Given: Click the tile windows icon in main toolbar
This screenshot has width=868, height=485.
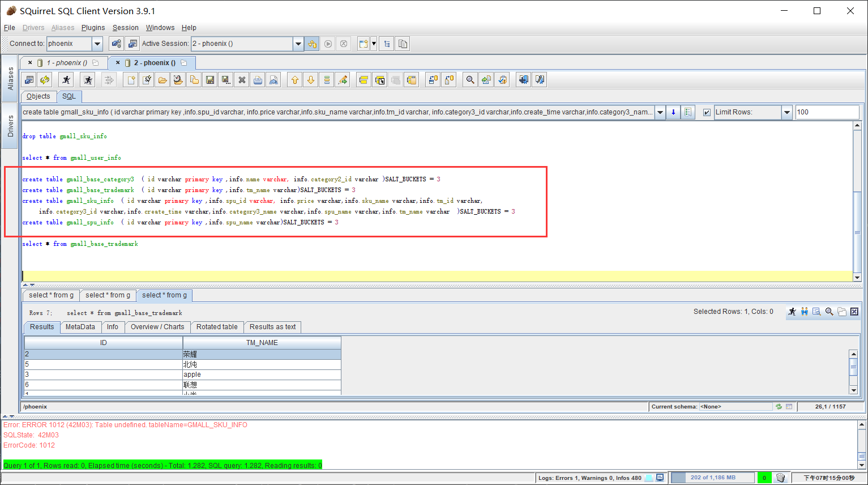Looking at the screenshot, I should pos(387,44).
